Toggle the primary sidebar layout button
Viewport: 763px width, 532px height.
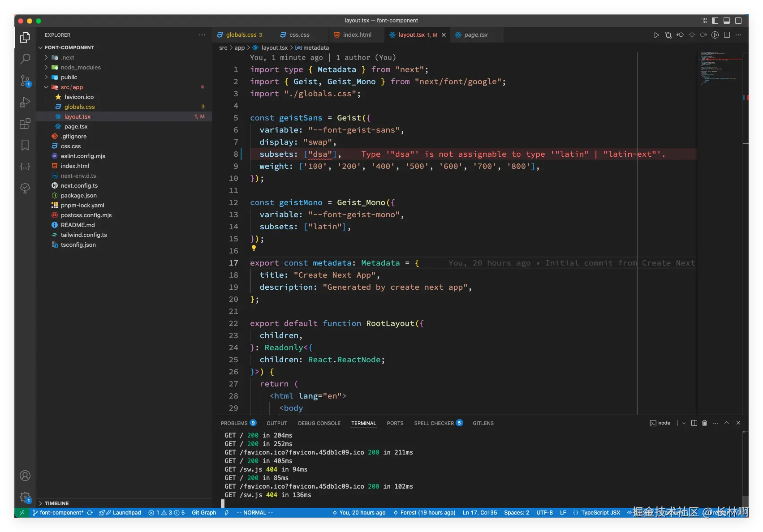pos(715,21)
